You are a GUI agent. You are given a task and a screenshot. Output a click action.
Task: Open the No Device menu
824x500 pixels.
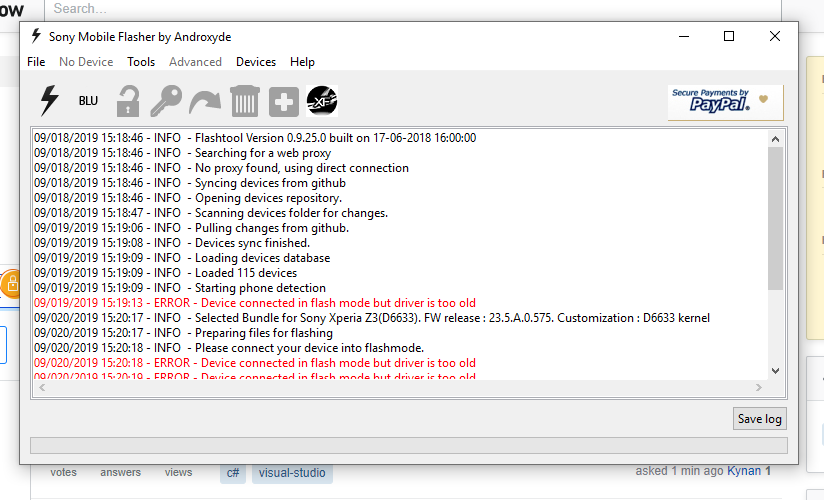pyautogui.click(x=86, y=62)
